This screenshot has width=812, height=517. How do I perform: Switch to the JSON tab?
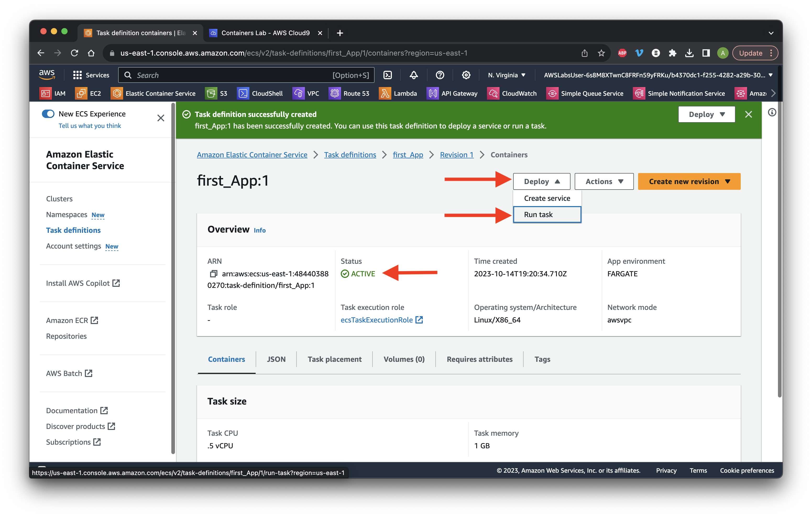click(276, 359)
